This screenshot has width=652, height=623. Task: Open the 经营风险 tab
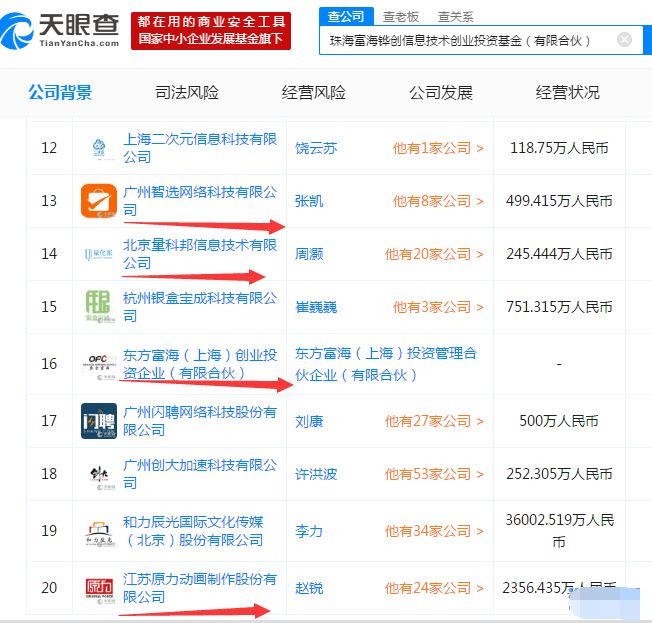click(314, 92)
